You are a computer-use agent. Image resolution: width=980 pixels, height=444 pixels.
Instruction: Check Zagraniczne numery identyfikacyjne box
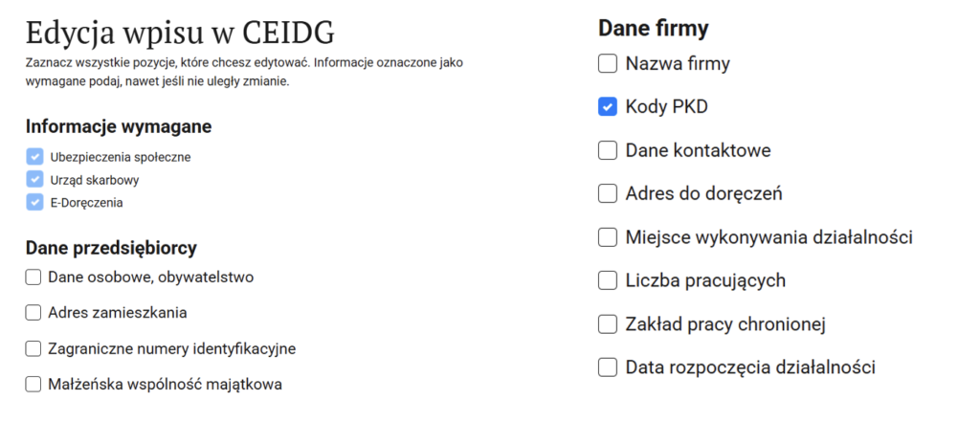(33, 349)
